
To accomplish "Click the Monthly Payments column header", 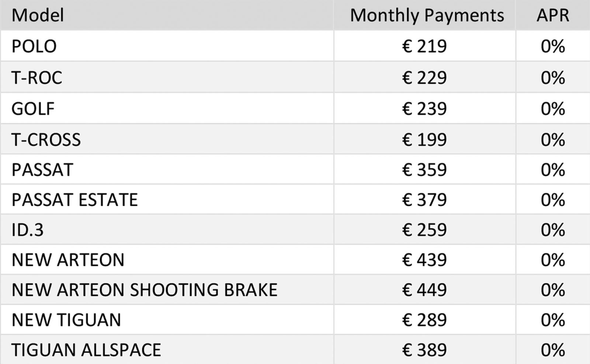I will 425,15.
